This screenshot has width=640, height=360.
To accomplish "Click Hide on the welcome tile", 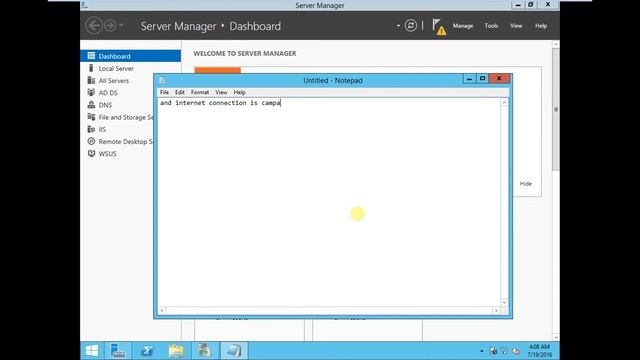I will (x=526, y=184).
